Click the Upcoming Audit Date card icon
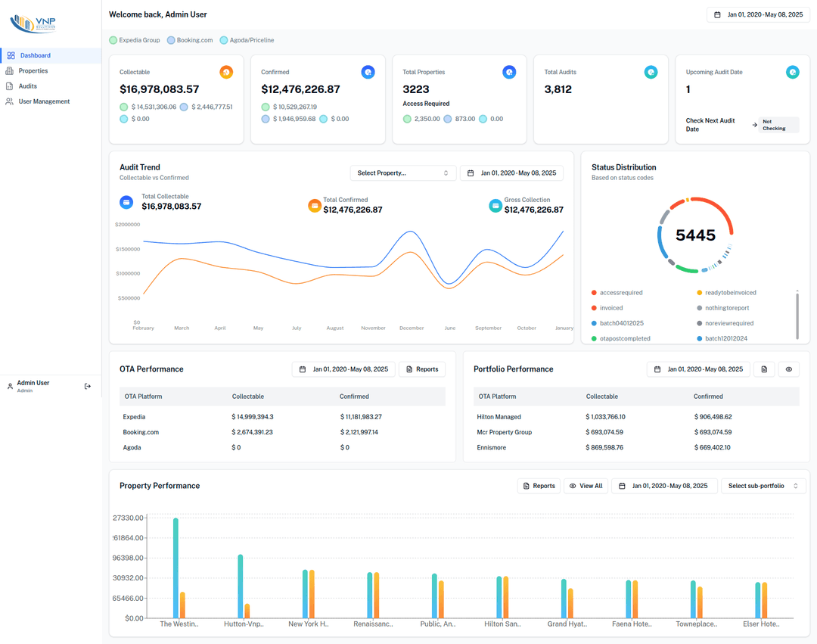Image resolution: width=817 pixels, height=644 pixels. click(793, 73)
